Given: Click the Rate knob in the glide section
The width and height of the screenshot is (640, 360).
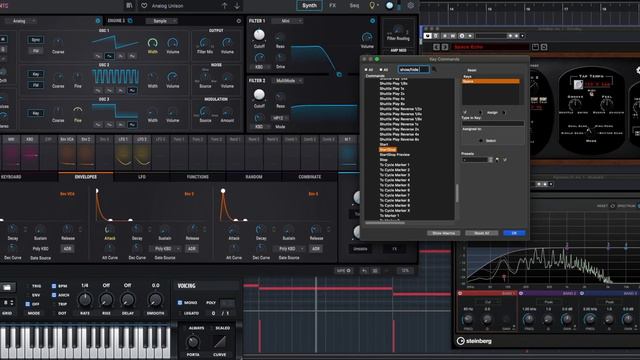Looking at the screenshot, I should click(x=85, y=300).
